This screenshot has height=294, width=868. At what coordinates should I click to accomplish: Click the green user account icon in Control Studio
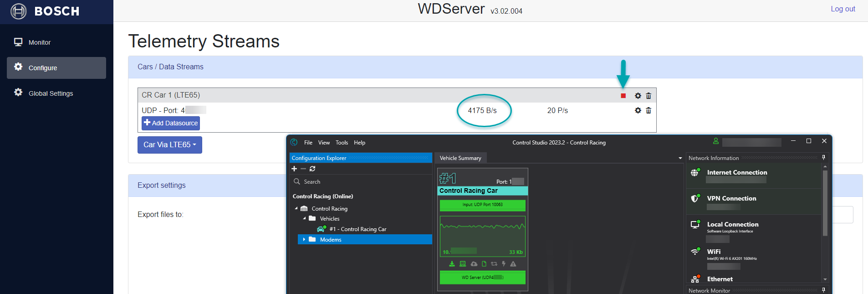[716, 141]
